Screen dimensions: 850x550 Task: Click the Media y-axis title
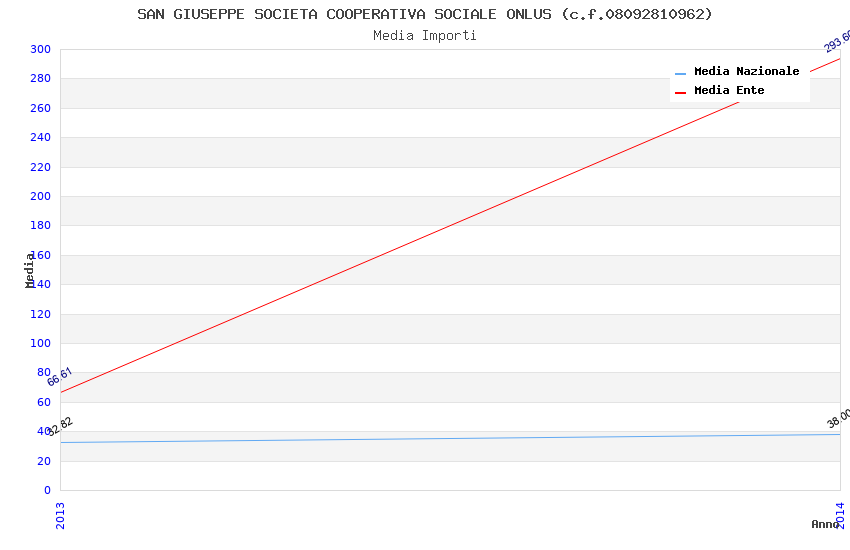click(29, 270)
